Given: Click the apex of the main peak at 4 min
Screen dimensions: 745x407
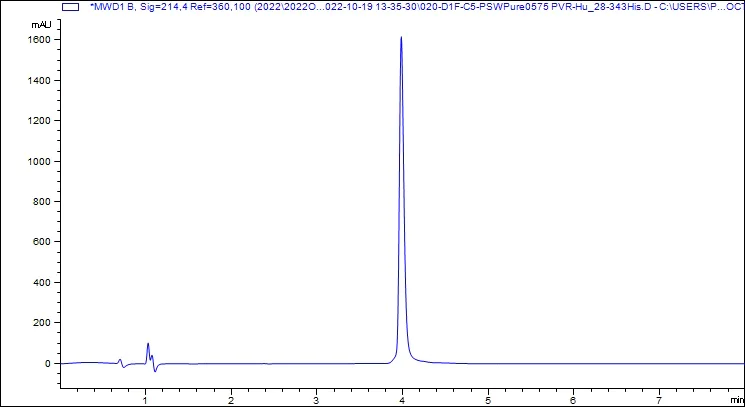Looking at the screenshot, I should 401,37.
